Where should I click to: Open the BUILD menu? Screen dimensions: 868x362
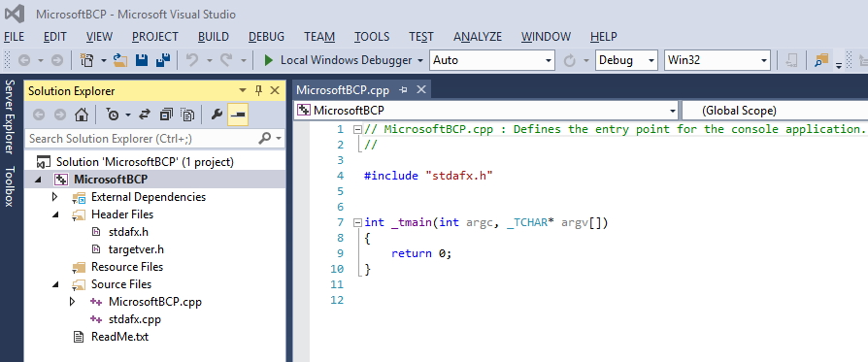(x=214, y=37)
